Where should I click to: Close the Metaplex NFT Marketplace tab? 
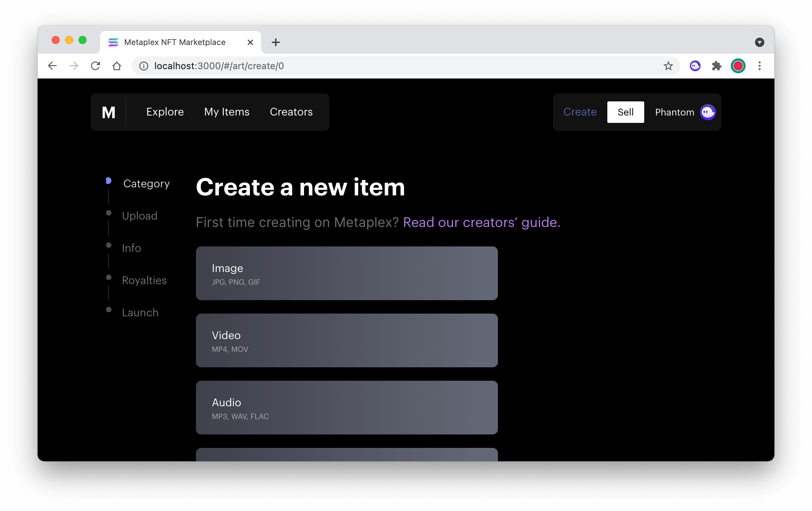(x=250, y=42)
